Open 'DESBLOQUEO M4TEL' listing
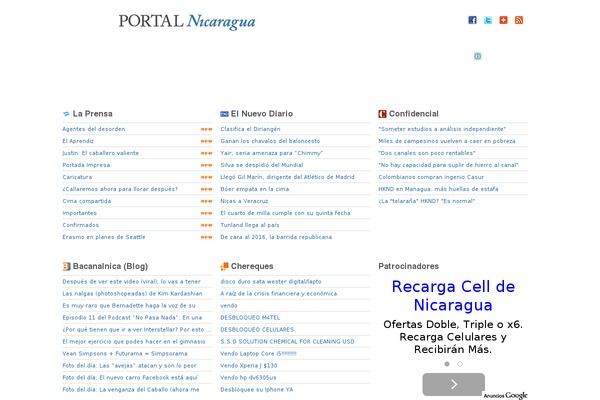Screen dimensions: 600x400 click(x=250, y=317)
